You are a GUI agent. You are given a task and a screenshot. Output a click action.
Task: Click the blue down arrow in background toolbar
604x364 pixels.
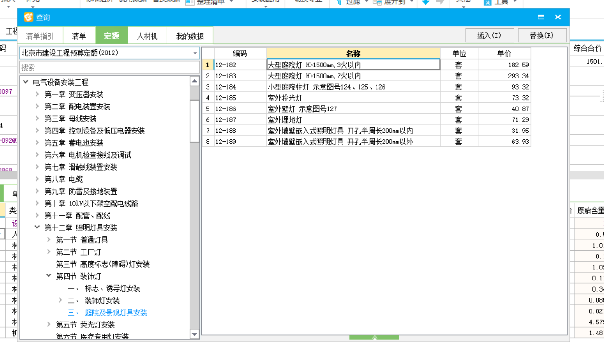[425, 2]
